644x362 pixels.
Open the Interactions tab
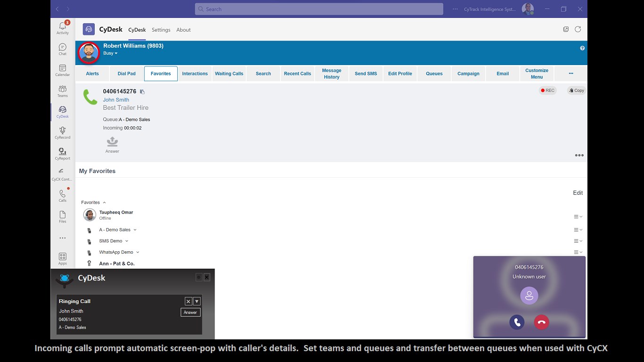tap(195, 74)
